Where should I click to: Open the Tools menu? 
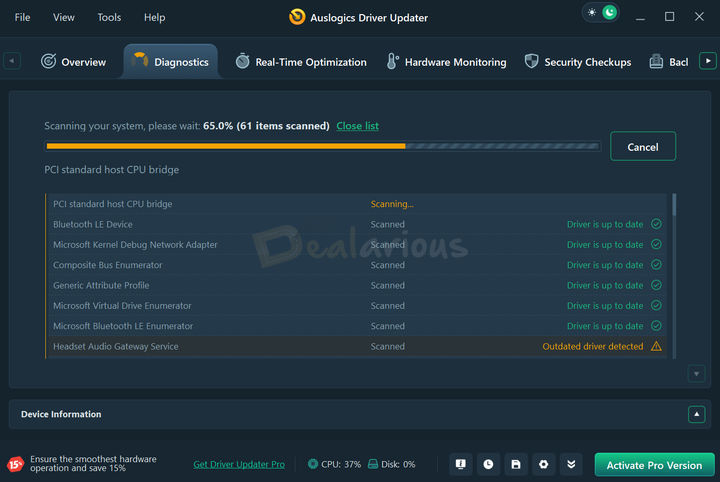(x=109, y=17)
